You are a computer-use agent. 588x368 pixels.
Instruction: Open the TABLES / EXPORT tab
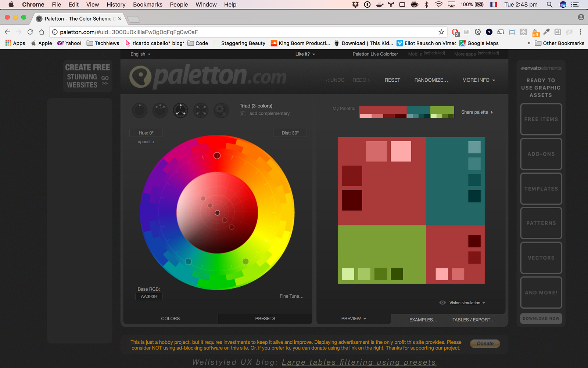[473, 320]
